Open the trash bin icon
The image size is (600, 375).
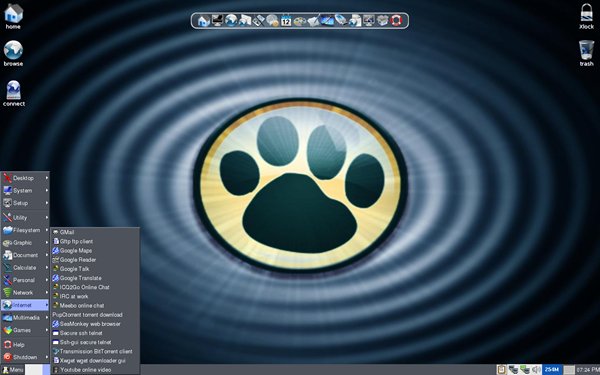coord(586,53)
